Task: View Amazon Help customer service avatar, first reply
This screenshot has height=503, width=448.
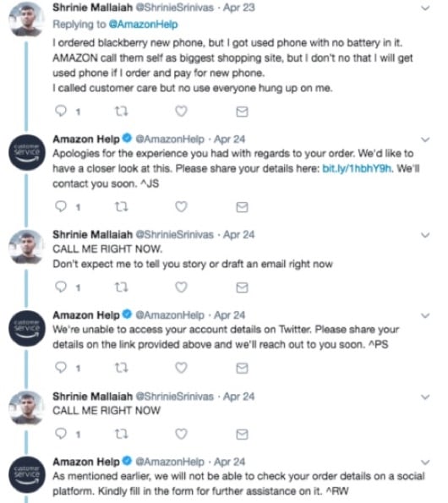Action: (x=27, y=153)
